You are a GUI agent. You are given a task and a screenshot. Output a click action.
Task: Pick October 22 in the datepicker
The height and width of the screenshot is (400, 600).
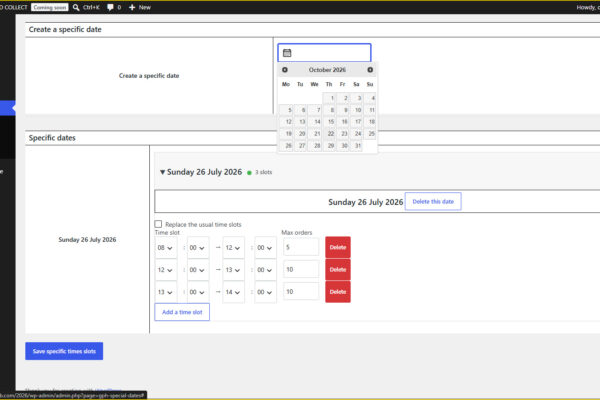click(329, 134)
